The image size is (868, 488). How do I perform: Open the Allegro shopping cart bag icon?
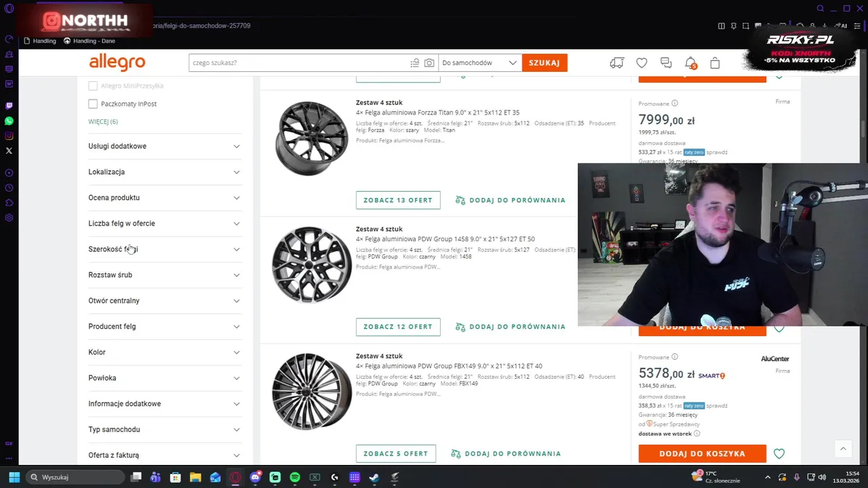pos(715,63)
